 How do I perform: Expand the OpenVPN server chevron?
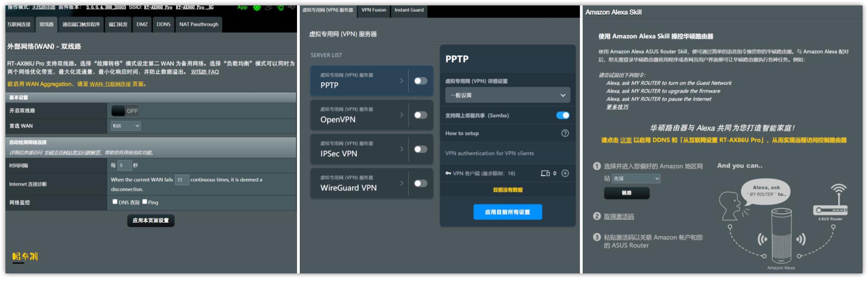401,115
